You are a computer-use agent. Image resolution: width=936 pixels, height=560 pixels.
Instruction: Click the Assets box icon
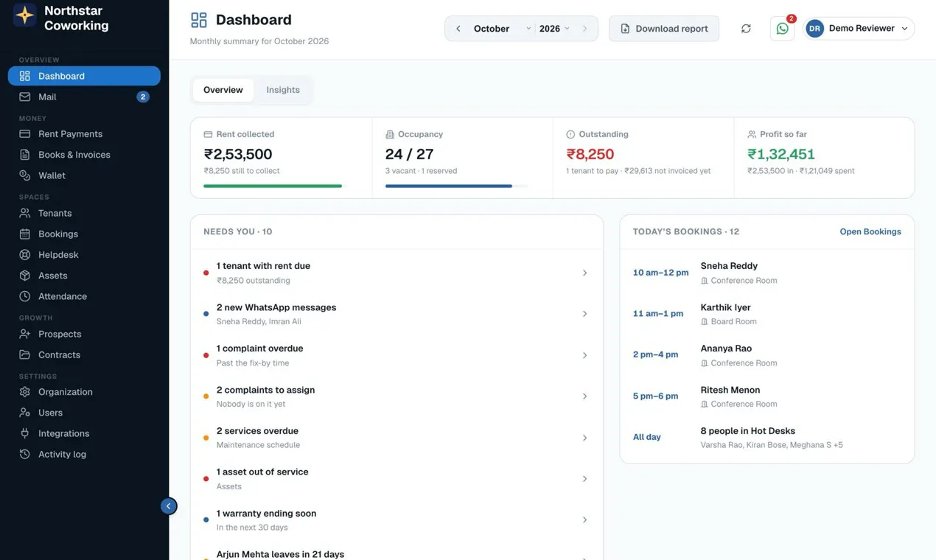click(25, 276)
